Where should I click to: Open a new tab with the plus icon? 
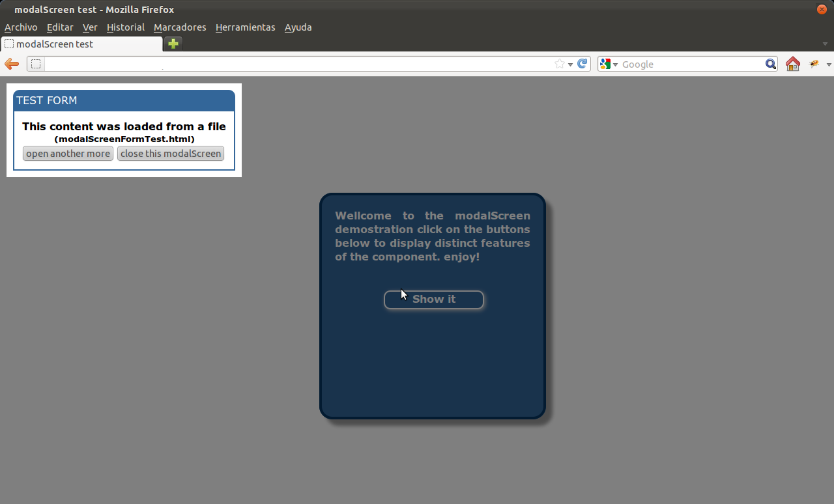coord(172,44)
